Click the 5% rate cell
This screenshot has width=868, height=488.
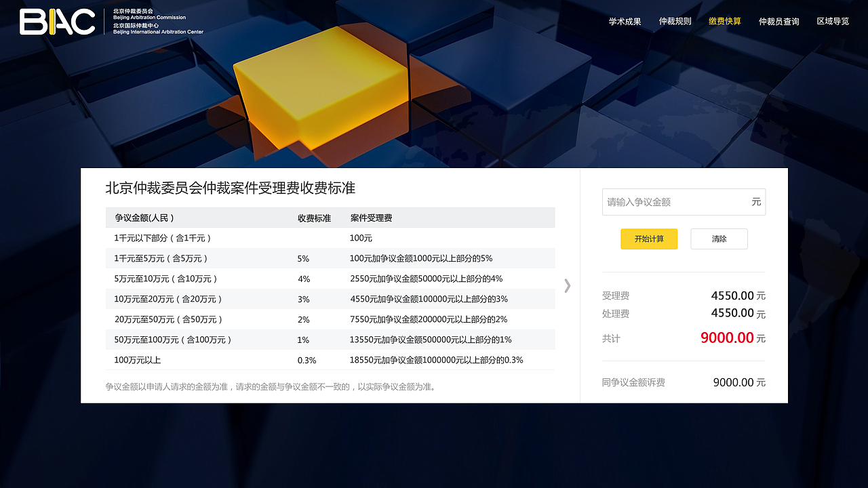click(303, 258)
